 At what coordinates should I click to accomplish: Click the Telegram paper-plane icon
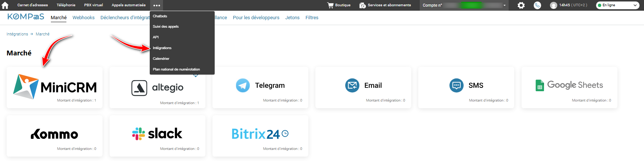pyautogui.click(x=243, y=85)
